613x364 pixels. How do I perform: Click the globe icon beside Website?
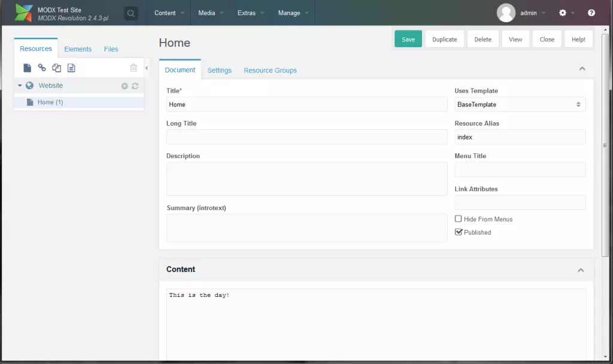tap(30, 86)
